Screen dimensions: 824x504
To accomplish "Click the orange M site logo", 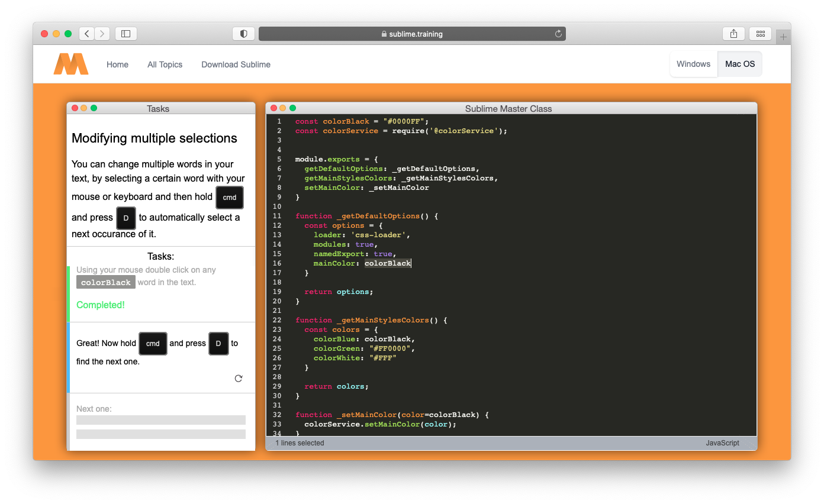I will click(x=70, y=63).
